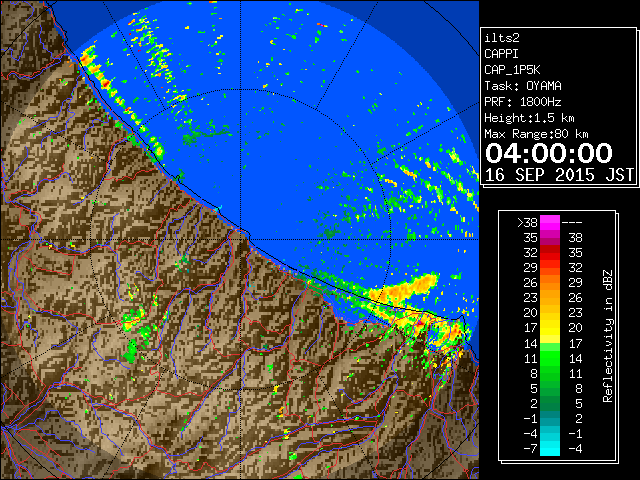The width and height of the screenshot is (640, 480).
Task: Click the green 8 dBZ legend swatch
Action: [x=550, y=373]
